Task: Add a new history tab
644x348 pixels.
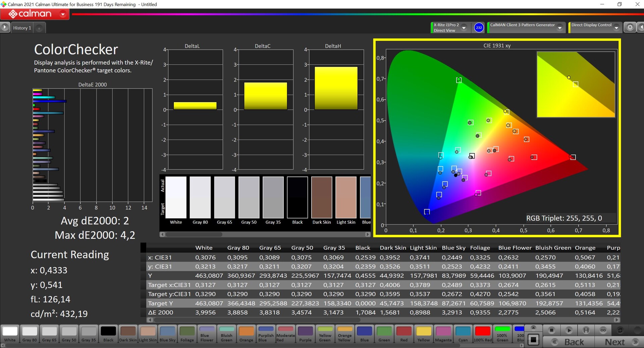Action: click(x=39, y=28)
